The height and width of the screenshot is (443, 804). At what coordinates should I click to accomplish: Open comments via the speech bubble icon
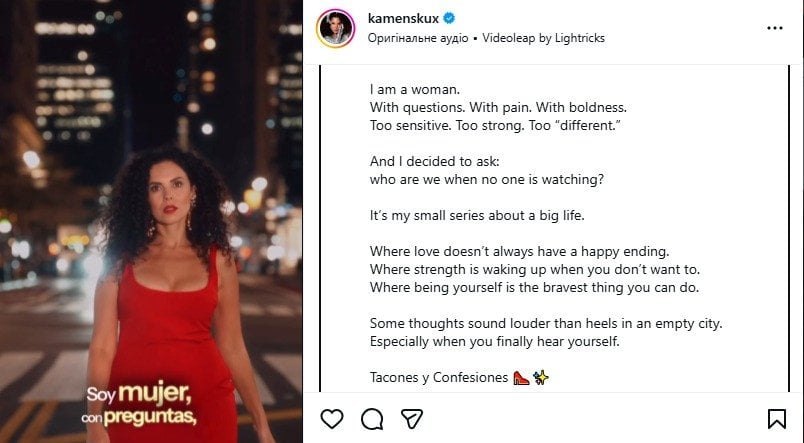coord(372,418)
